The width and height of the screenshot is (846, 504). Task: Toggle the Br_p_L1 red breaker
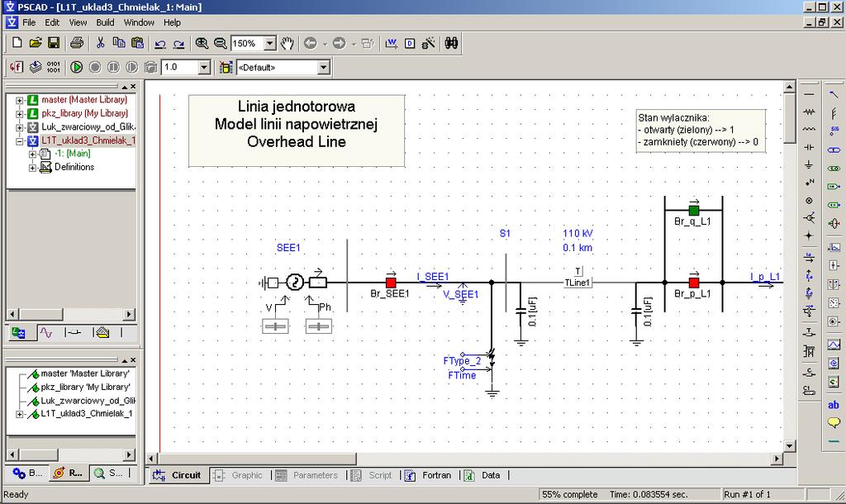694,283
